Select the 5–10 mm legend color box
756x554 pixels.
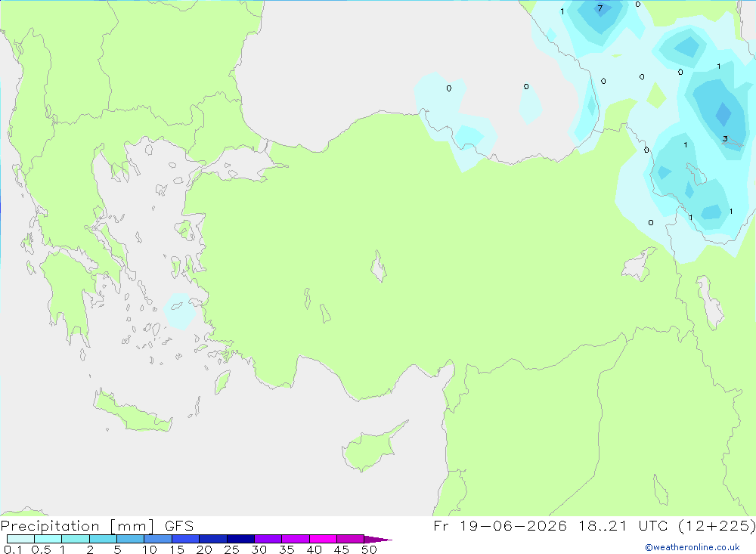pyautogui.click(x=130, y=539)
